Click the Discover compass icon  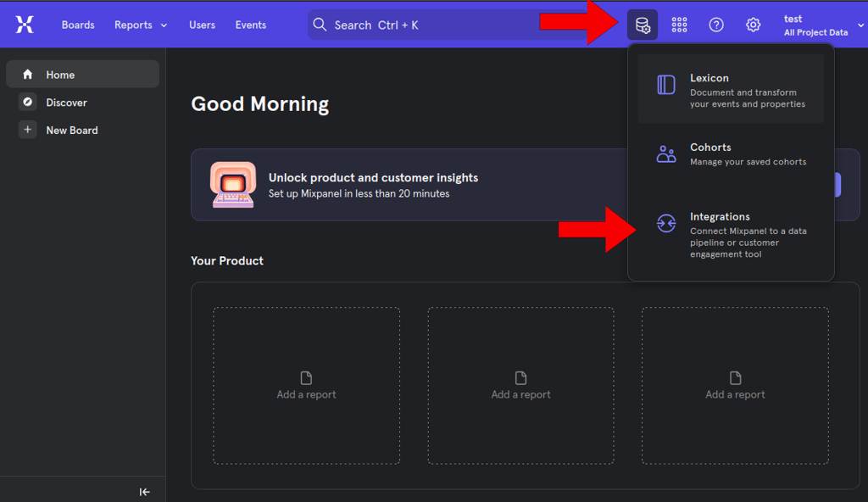[x=28, y=103]
